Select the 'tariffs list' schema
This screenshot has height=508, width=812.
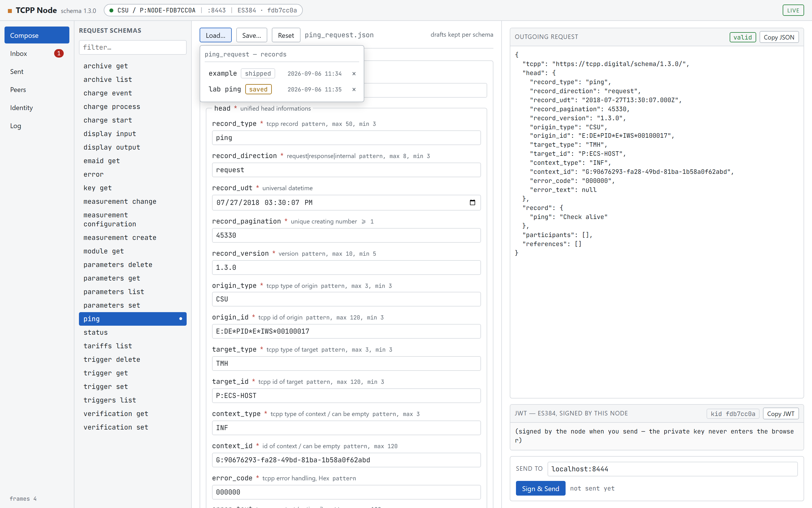(133, 346)
